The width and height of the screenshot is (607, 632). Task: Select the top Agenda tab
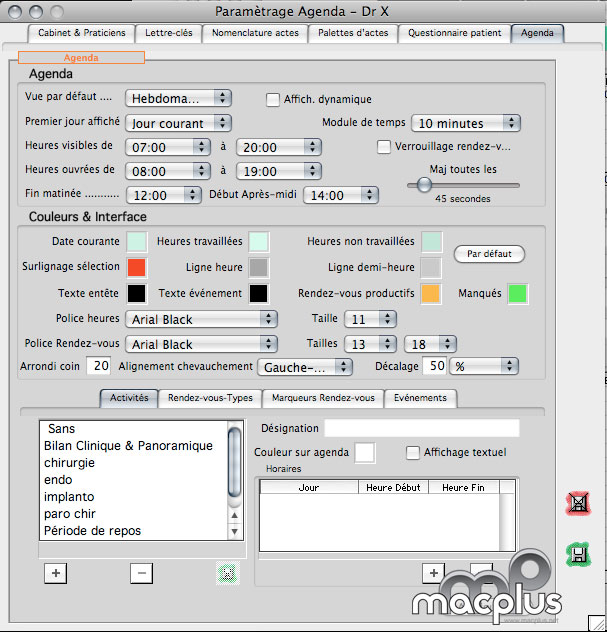tap(537, 33)
